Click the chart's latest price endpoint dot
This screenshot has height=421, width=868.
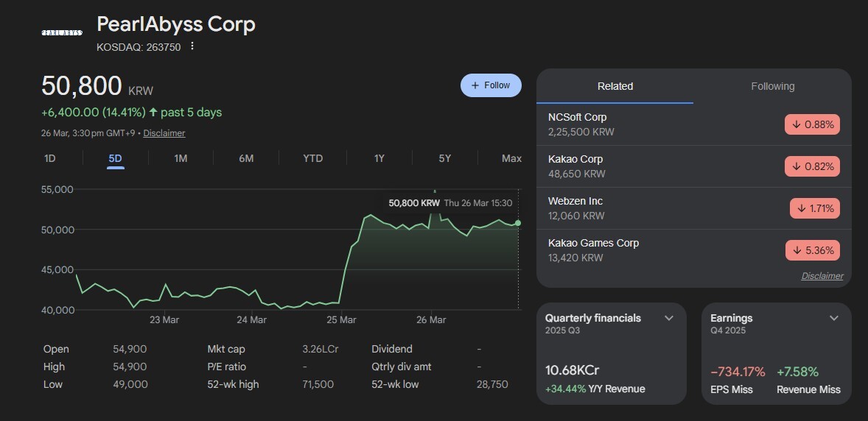(518, 222)
